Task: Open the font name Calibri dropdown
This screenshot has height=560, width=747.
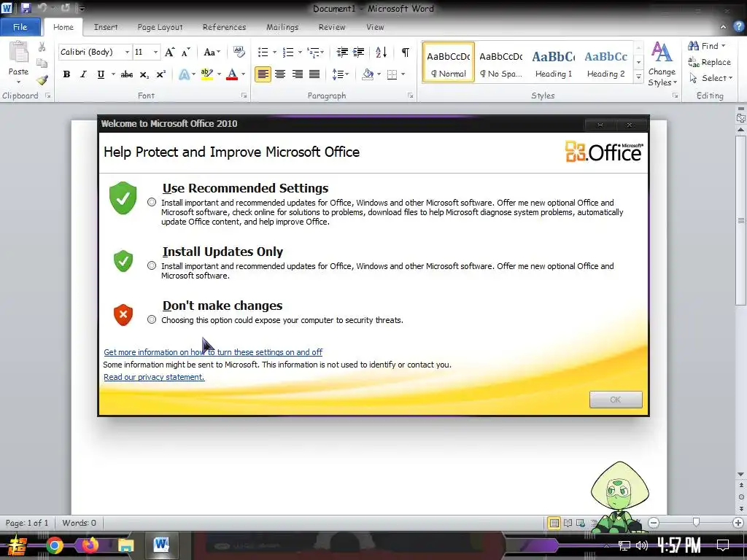Action: pos(127,52)
